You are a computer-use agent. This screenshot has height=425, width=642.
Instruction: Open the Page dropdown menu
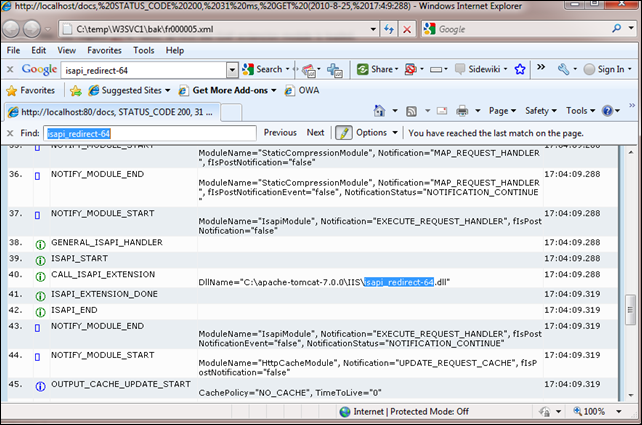click(502, 111)
